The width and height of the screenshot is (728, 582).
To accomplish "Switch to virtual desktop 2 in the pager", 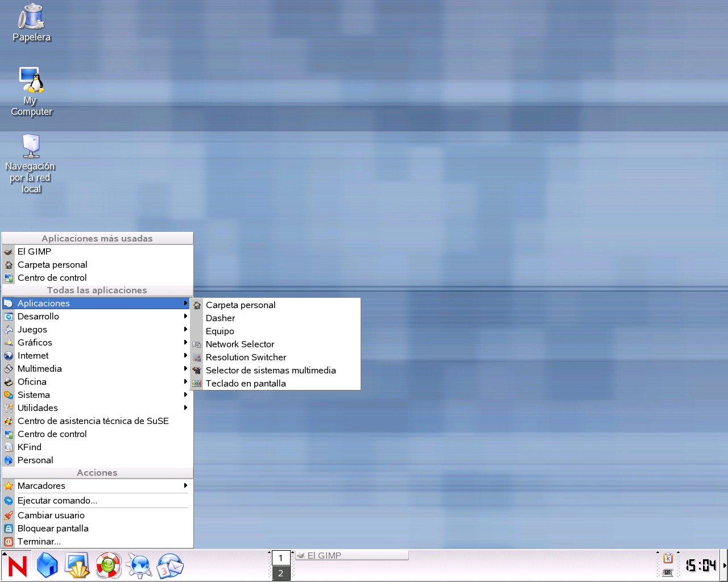I will click(281, 573).
